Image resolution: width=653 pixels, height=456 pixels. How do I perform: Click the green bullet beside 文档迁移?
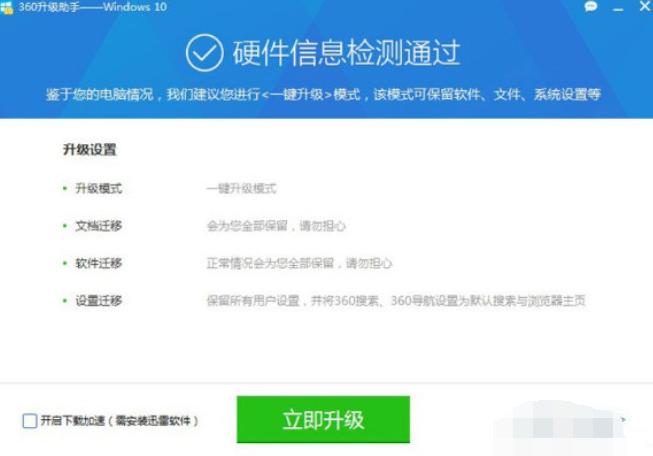65,226
